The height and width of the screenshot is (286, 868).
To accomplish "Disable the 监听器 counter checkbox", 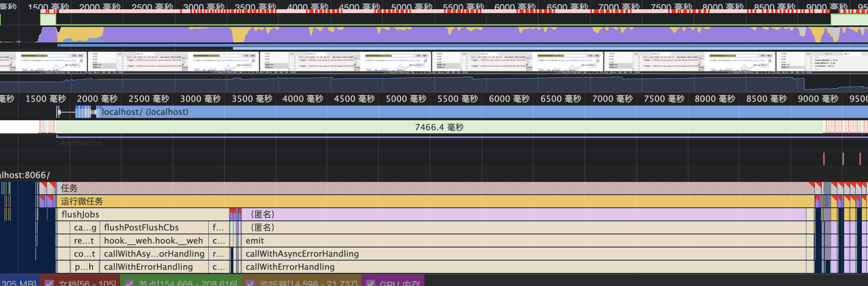I will coord(250,283).
